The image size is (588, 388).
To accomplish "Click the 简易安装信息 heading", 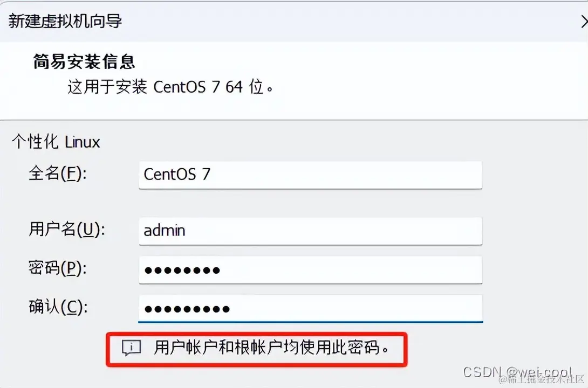I will pos(84,62).
